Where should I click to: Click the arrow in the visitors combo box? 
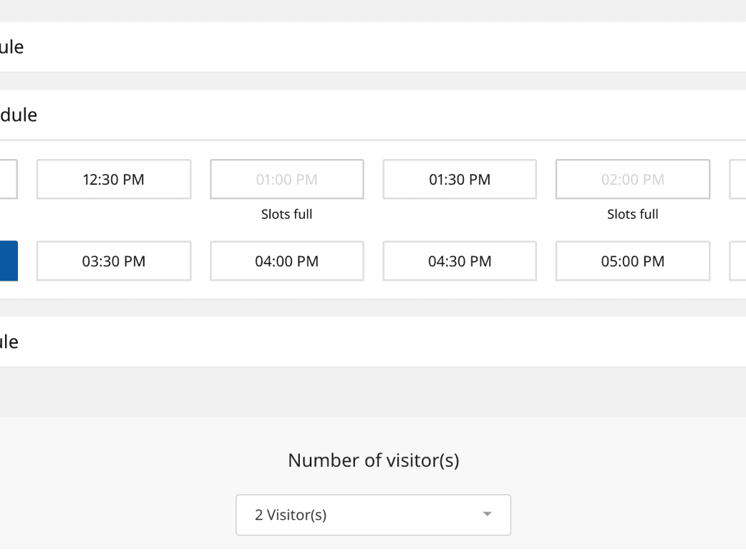coord(488,515)
